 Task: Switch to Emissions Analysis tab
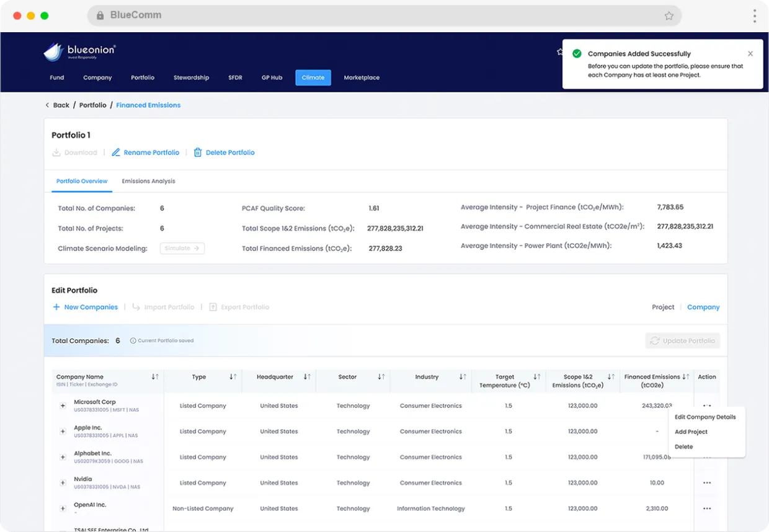coord(148,181)
